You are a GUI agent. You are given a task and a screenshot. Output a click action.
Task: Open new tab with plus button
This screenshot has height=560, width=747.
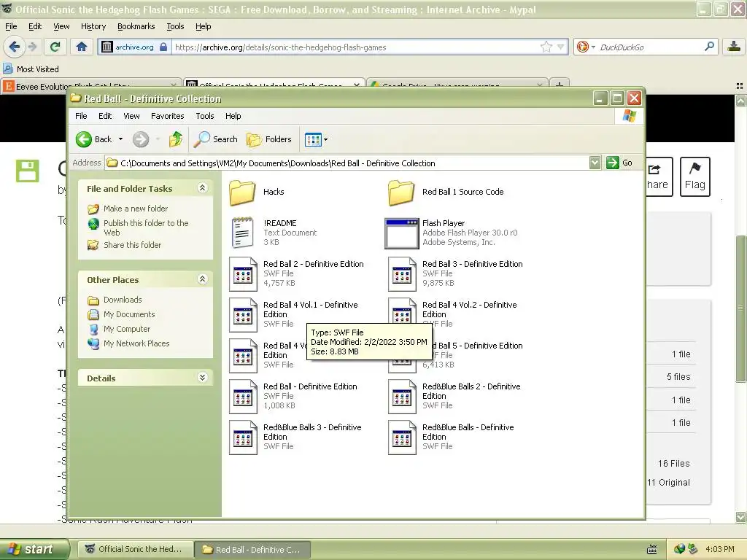(560, 85)
